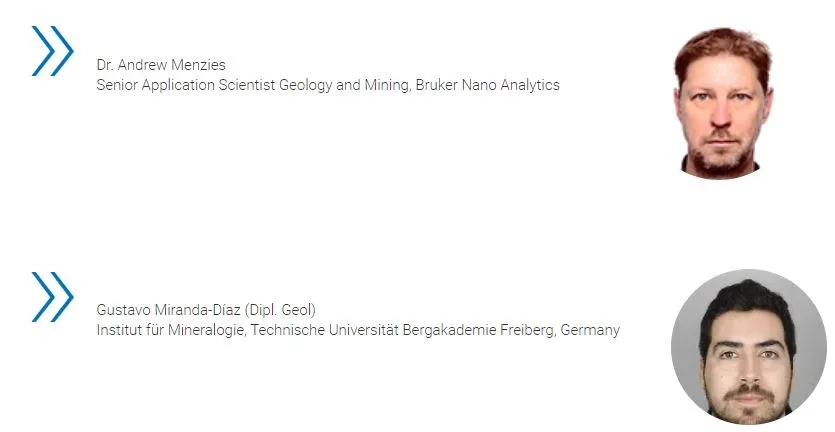
Task: Open the portrait photo next to Andrew Menzies
Action: pos(723,103)
